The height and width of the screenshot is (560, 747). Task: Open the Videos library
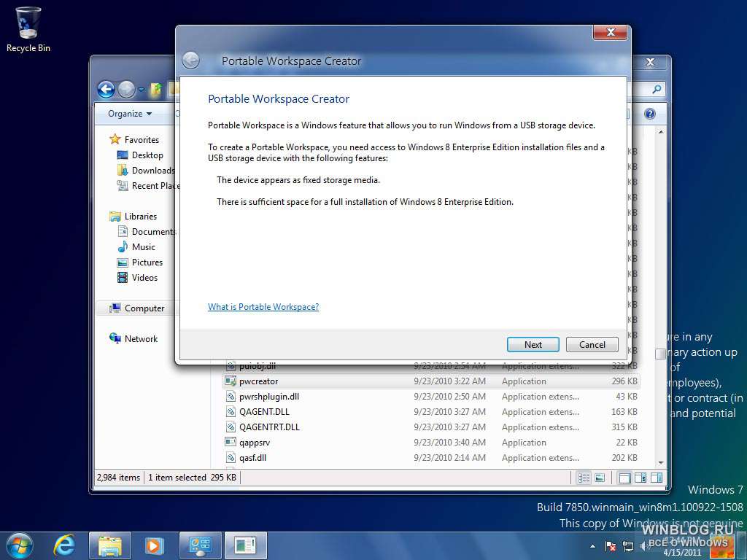[x=144, y=277]
